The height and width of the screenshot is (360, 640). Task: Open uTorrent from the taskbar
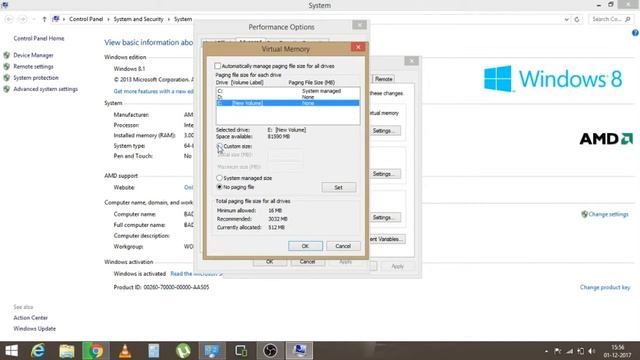point(183,351)
